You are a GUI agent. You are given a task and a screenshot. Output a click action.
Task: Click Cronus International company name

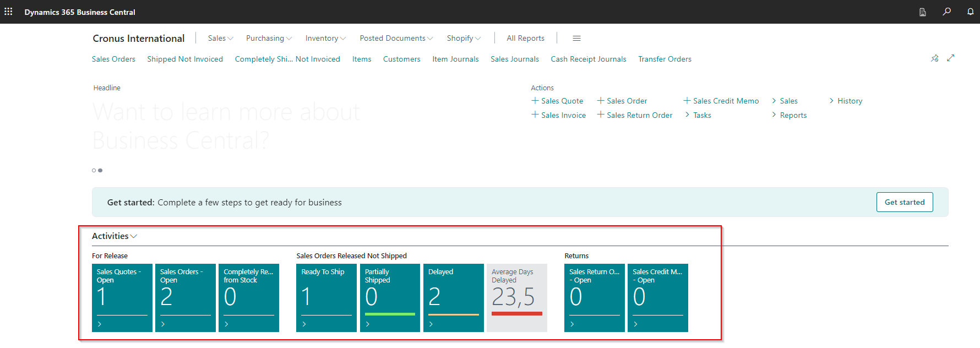(139, 38)
